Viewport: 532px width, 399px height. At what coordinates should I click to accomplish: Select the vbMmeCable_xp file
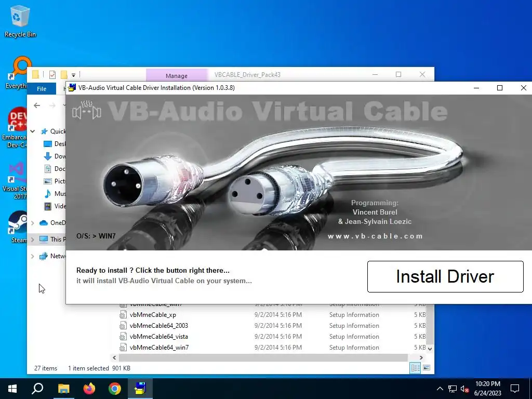point(153,315)
